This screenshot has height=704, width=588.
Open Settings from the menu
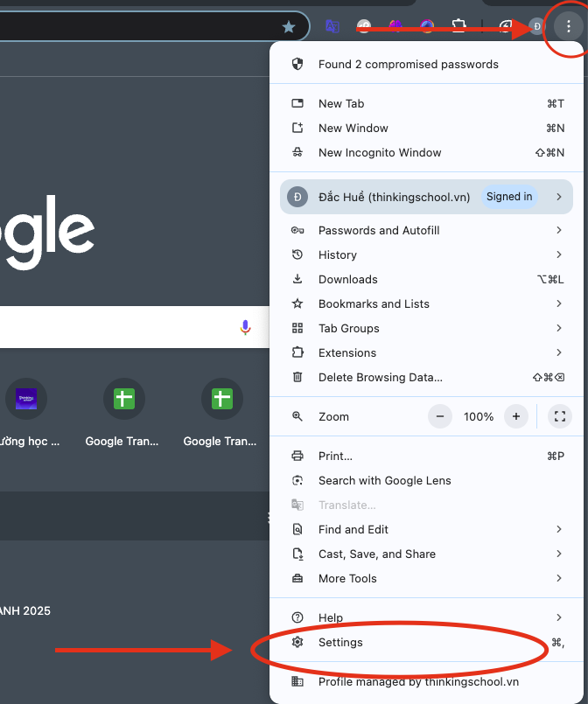click(340, 642)
